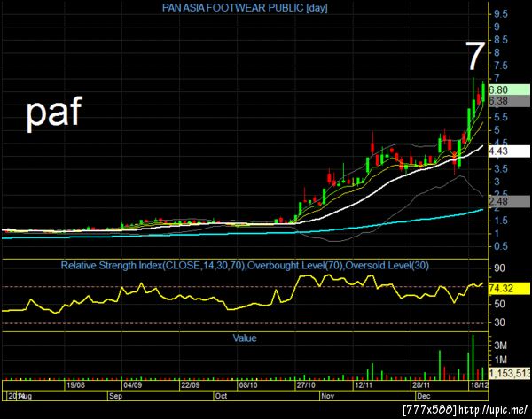The image size is (532, 419).
Task: Open the http://upic.me/ link
Action: pyautogui.click(x=493, y=409)
